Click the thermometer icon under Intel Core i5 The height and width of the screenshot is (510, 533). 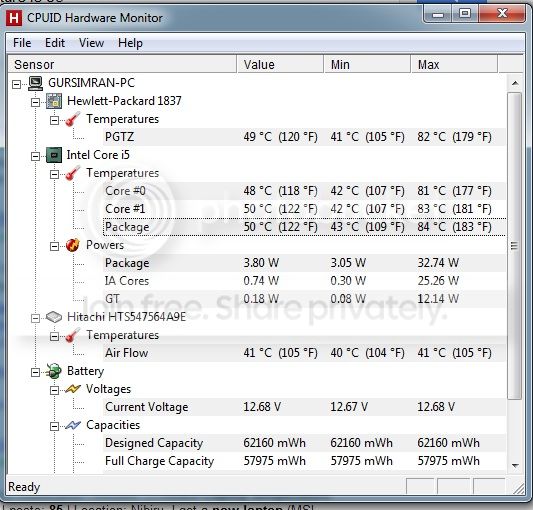click(x=73, y=173)
